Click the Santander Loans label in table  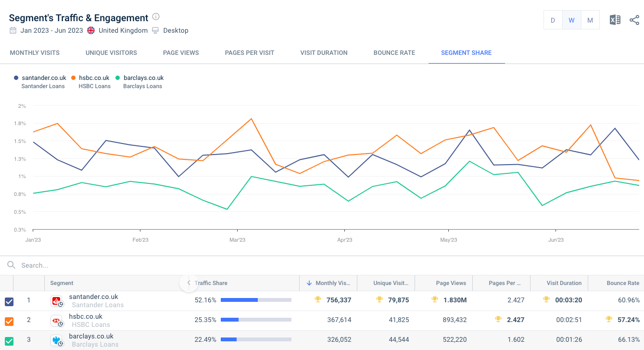[98, 305]
